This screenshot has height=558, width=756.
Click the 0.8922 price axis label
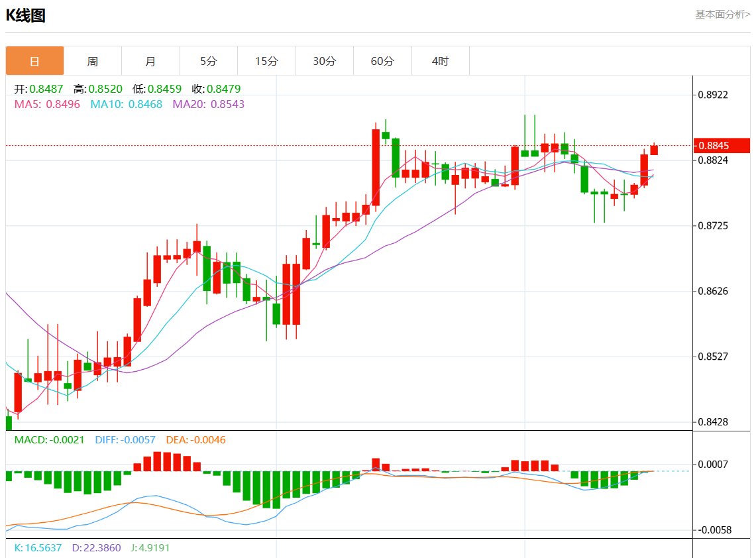(x=713, y=95)
